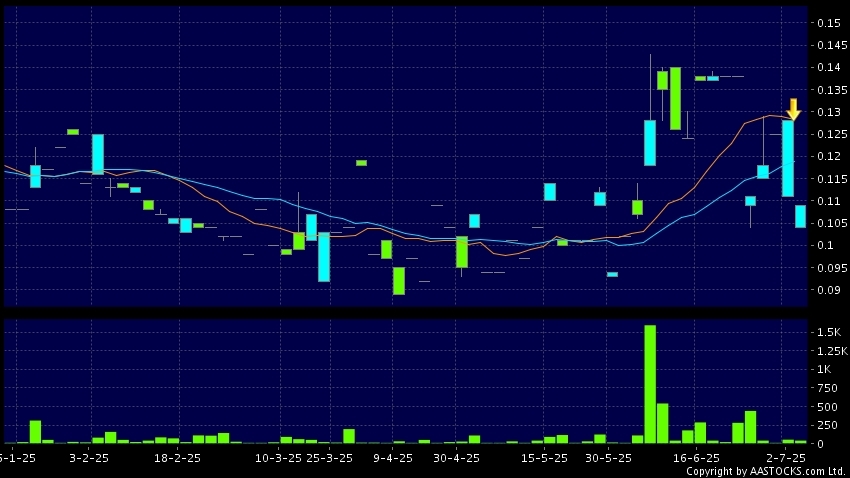Select the 250 volume axis label

(x=827, y=425)
